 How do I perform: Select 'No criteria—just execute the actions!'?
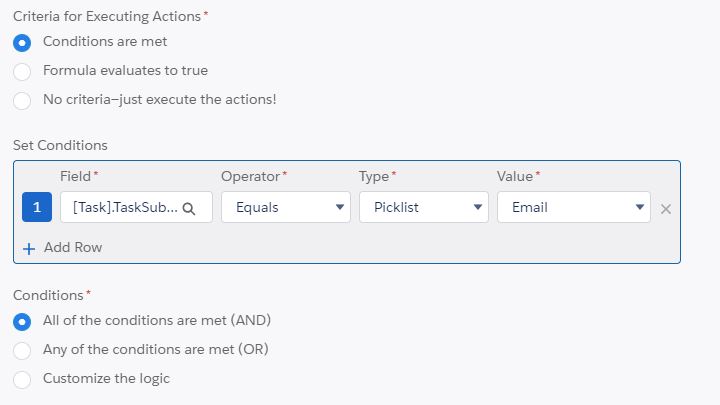point(22,100)
